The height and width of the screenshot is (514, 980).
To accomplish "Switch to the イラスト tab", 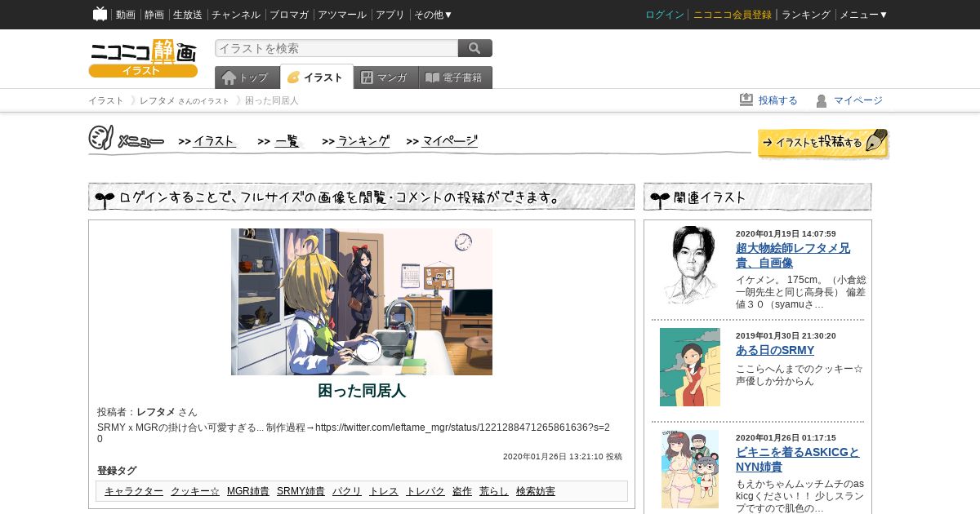I will click(317, 78).
